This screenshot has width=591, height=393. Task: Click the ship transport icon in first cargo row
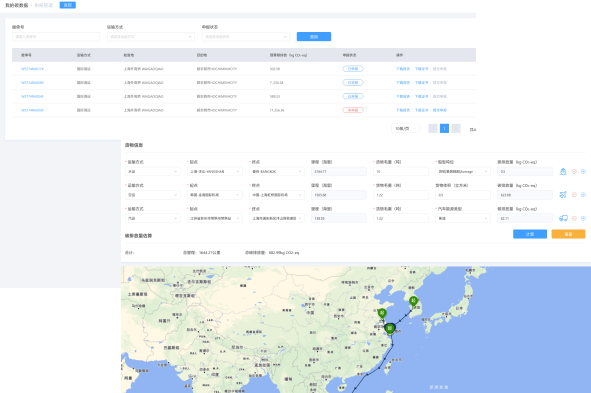[x=563, y=171]
